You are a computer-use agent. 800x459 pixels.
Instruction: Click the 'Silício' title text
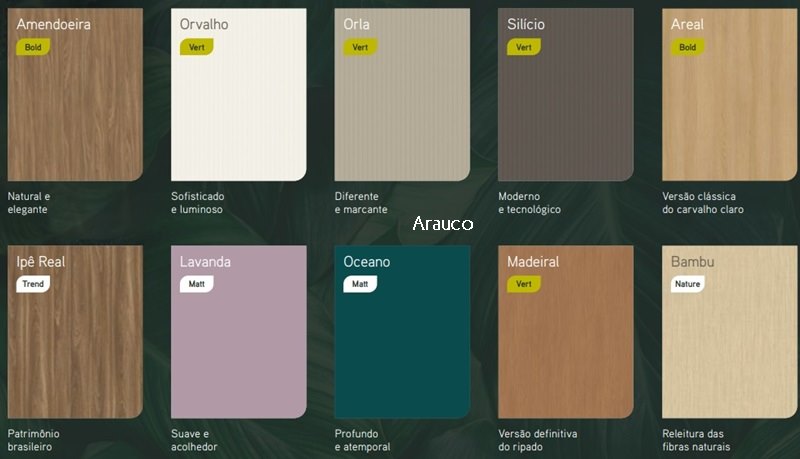(526, 24)
